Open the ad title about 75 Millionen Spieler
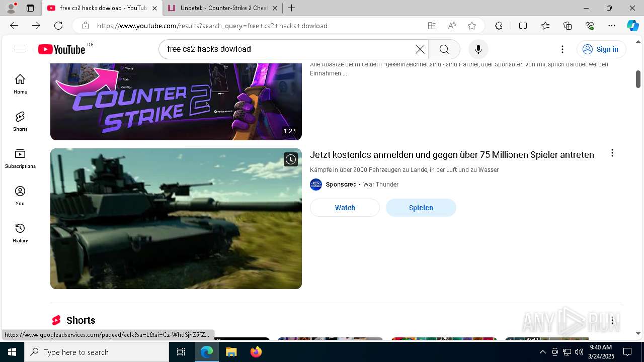The width and height of the screenshot is (644, 362). pos(452,154)
